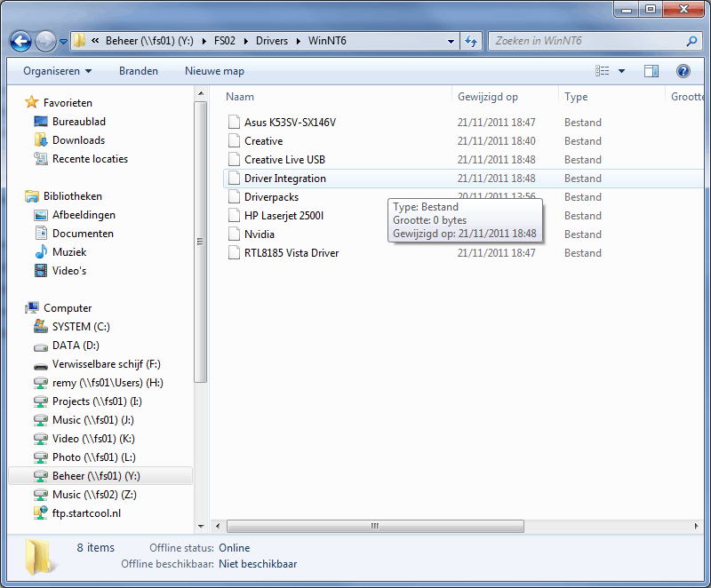The image size is (711, 588).
Task: Select the RTL8185 Vista Driver file
Action: point(292,253)
